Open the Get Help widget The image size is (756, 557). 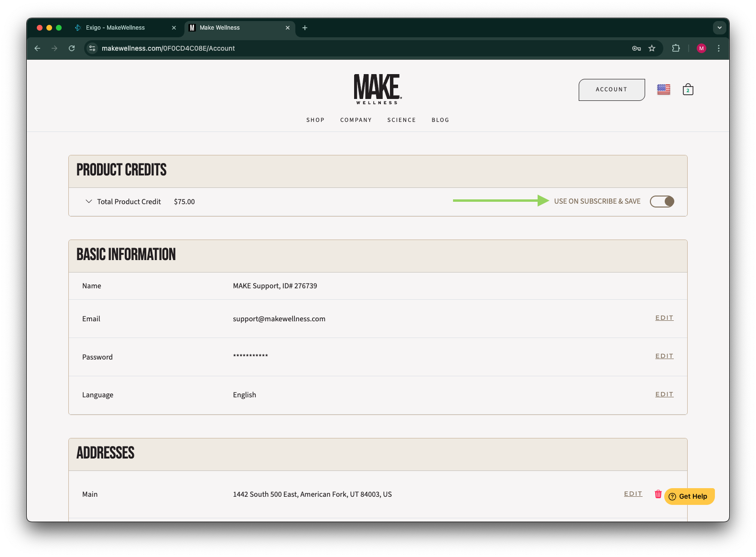689,496
